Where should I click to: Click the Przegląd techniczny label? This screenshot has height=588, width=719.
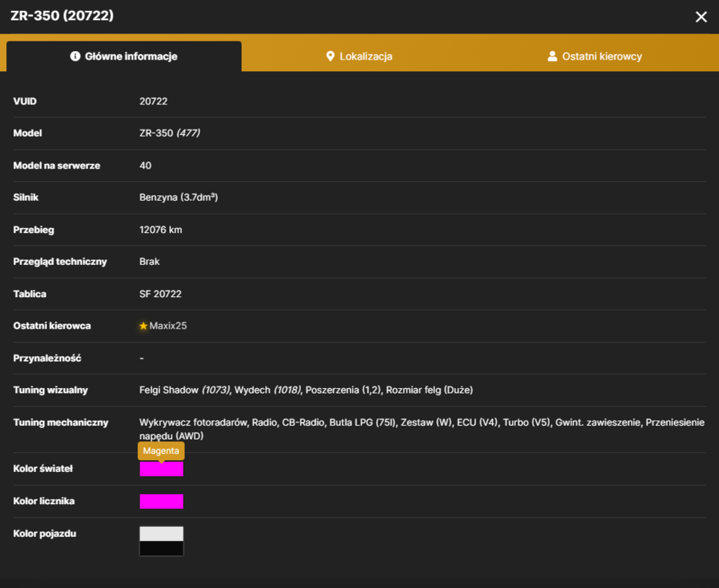tap(60, 261)
